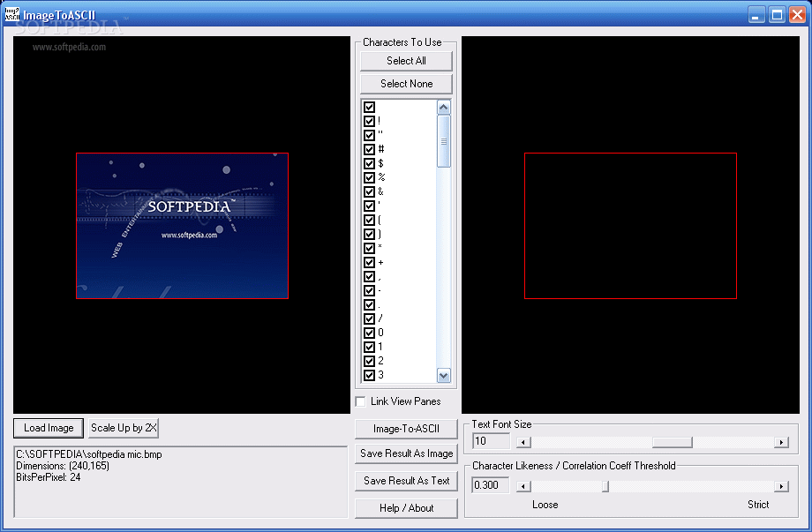
Task: Click Save Result As Image
Action: (x=406, y=453)
